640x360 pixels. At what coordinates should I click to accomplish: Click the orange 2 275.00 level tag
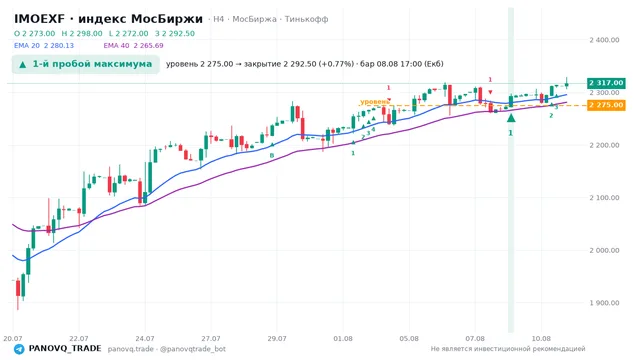click(x=606, y=105)
